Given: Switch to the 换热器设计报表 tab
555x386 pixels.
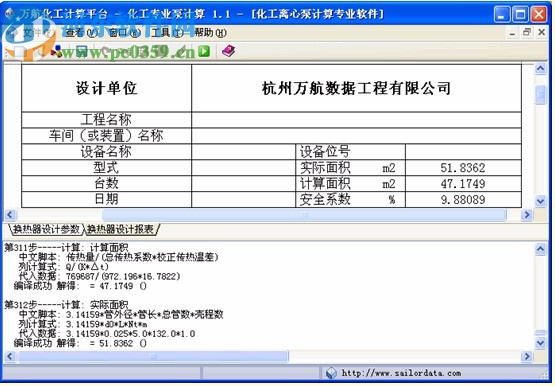Looking at the screenshot, I should click(x=121, y=230).
